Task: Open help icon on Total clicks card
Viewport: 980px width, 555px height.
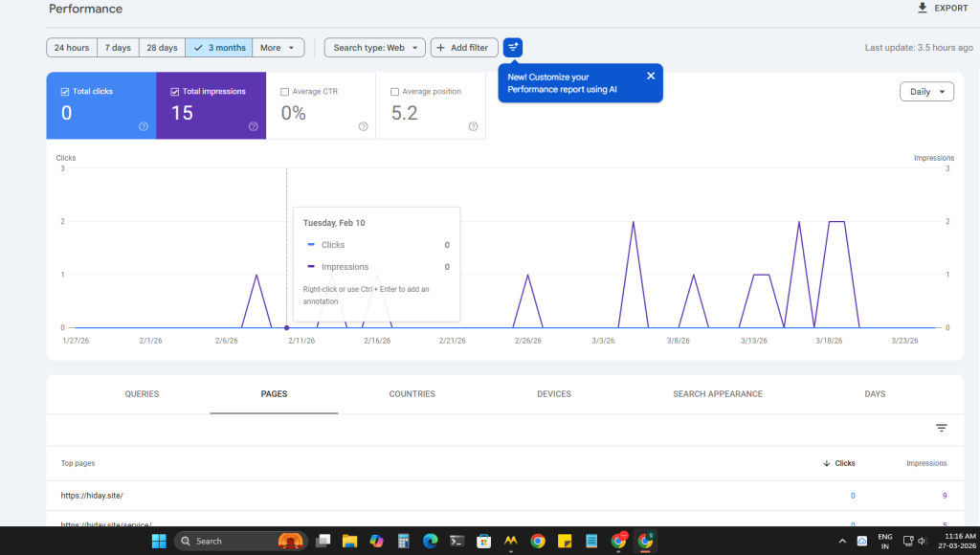Action: pyautogui.click(x=144, y=126)
